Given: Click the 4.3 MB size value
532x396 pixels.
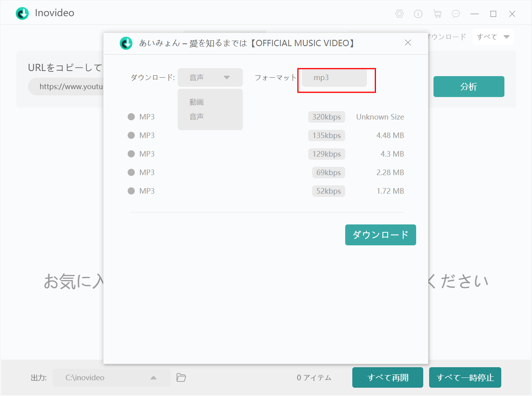Looking at the screenshot, I should tap(392, 154).
